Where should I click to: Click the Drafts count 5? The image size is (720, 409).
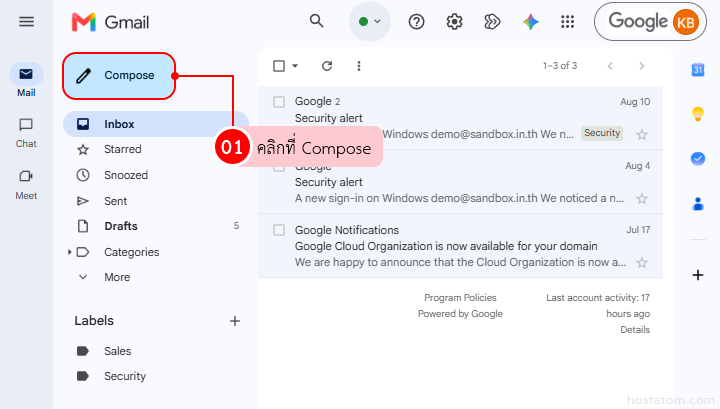pos(236,225)
